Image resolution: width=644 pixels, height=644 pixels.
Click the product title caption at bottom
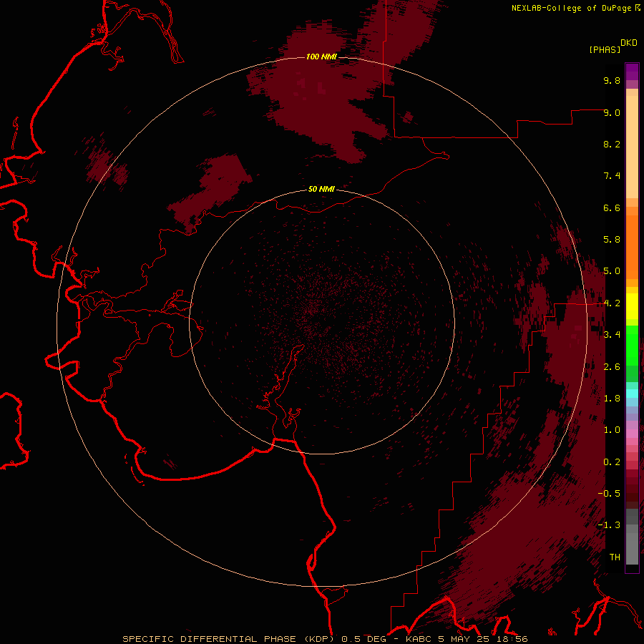pos(325,639)
